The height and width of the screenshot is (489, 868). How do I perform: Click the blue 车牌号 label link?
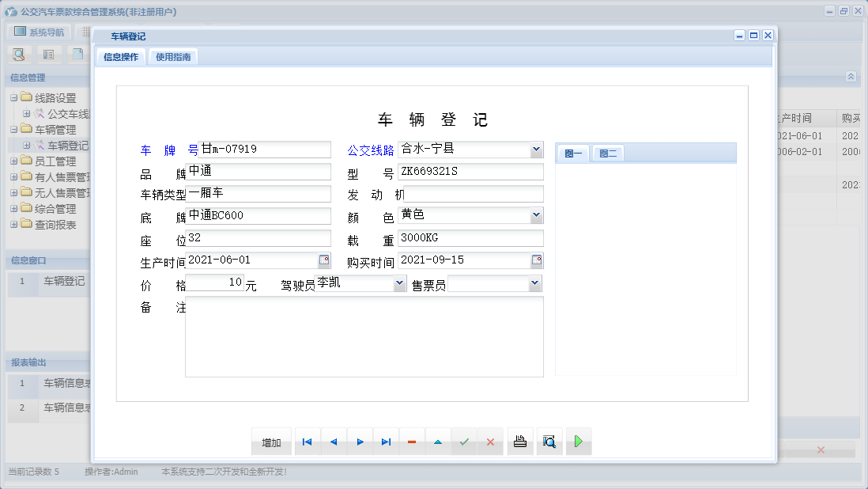click(169, 150)
